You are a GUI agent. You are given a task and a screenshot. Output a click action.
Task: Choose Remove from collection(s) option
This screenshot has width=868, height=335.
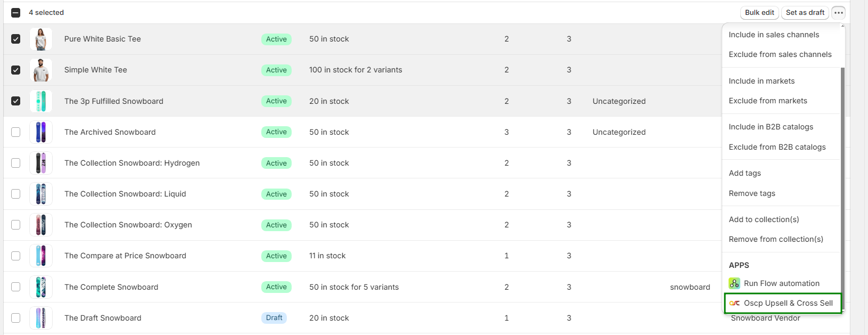775,239
